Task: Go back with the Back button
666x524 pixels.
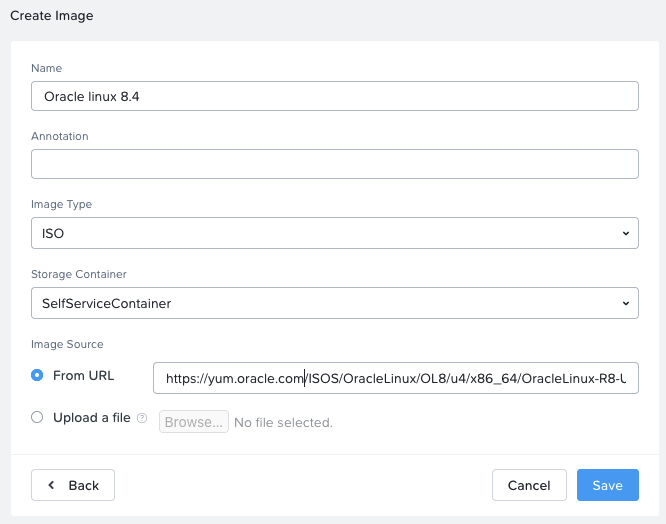Action: [73, 485]
